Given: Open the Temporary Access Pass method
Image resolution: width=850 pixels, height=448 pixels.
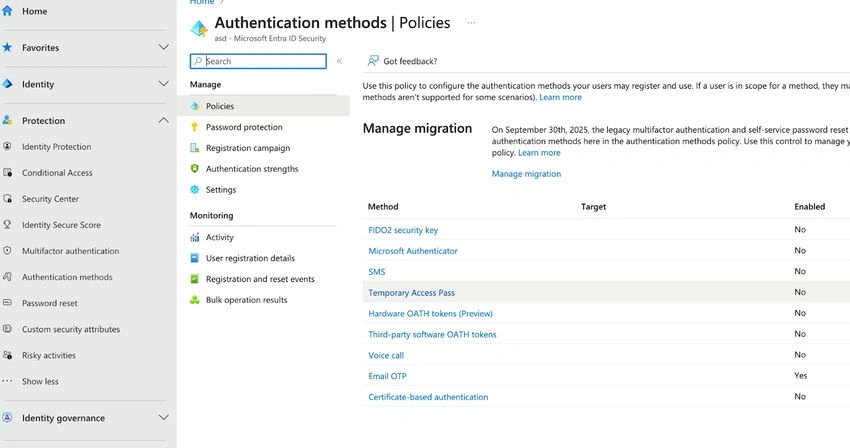Looking at the screenshot, I should point(411,292).
